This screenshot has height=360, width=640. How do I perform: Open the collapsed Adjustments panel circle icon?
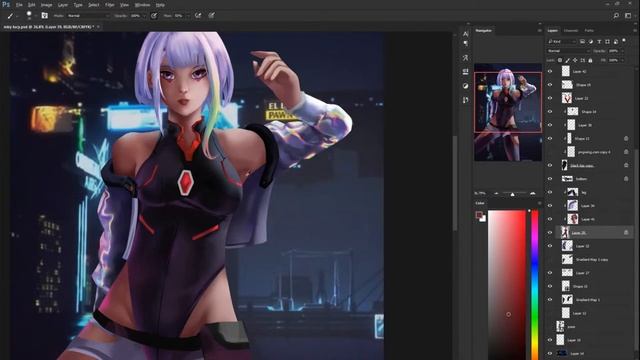tap(465, 86)
